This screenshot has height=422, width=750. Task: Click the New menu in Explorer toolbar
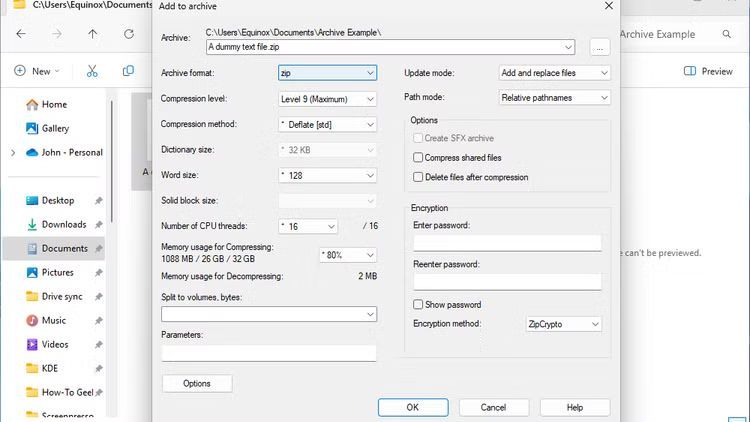click(36, 71)
